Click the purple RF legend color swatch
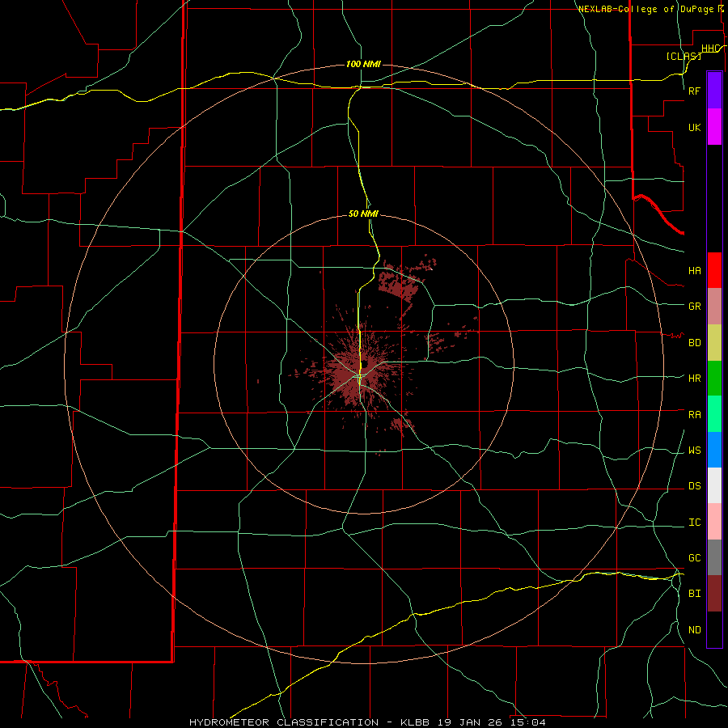This screenshot has height=728, width=728. [714, 91]
